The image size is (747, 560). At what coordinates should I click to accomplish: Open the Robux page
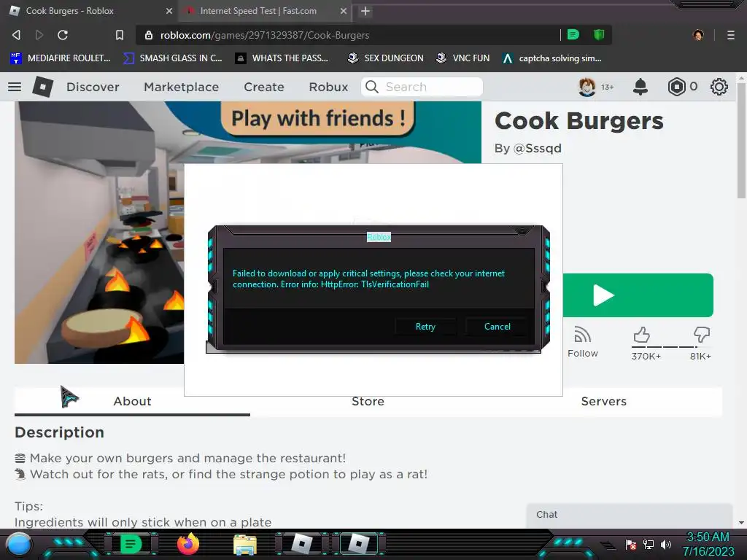(x=328, y=87)
